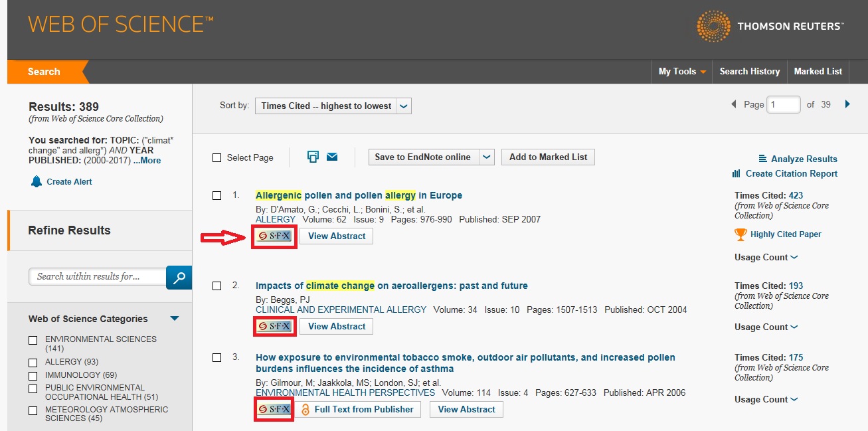Screen dimensions: 868x431
Task: Click the Page number input box
Action: click(783, 104)
